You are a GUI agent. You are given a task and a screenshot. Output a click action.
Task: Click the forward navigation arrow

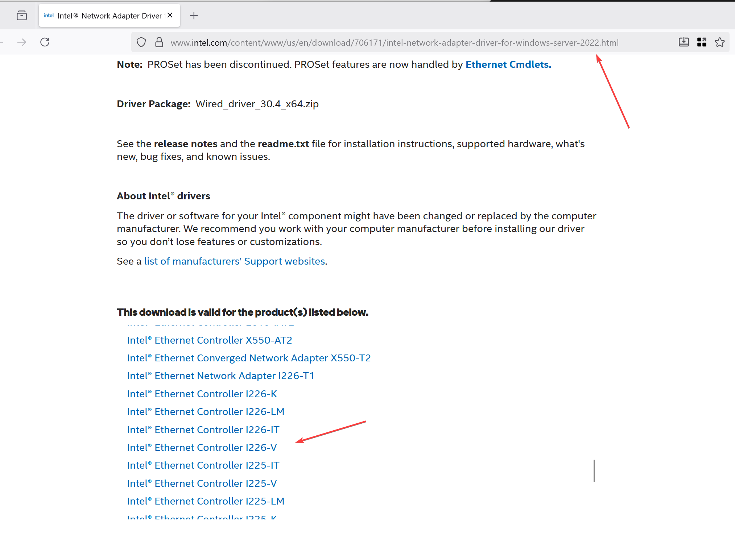coord(21,42)
